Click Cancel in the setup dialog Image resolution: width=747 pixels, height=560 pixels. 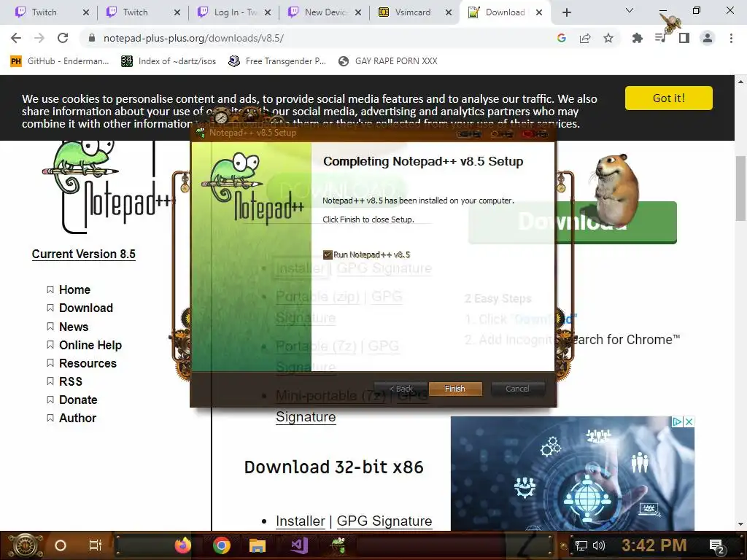pyautogui.click(x=517, y=389)
